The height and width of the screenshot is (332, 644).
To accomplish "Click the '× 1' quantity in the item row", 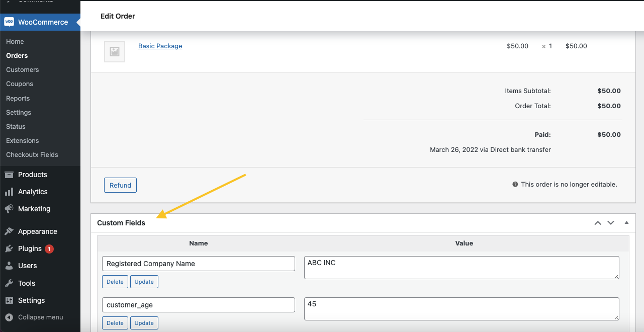I will click(547, 46).
